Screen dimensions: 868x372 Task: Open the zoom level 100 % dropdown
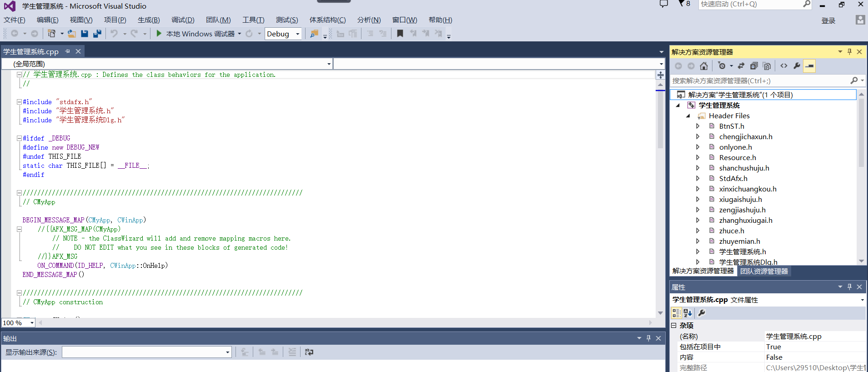(x=31, y=323)
